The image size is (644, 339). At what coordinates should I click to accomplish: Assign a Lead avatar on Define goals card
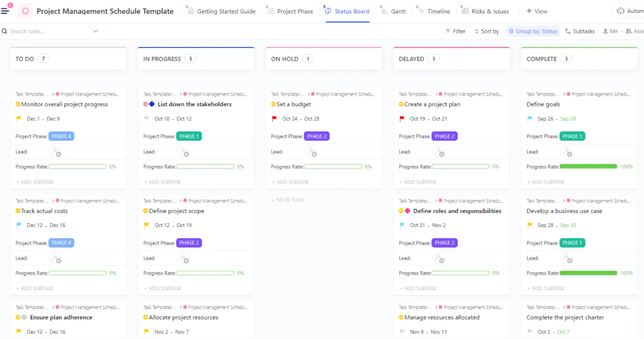click(x=567, y=151)
